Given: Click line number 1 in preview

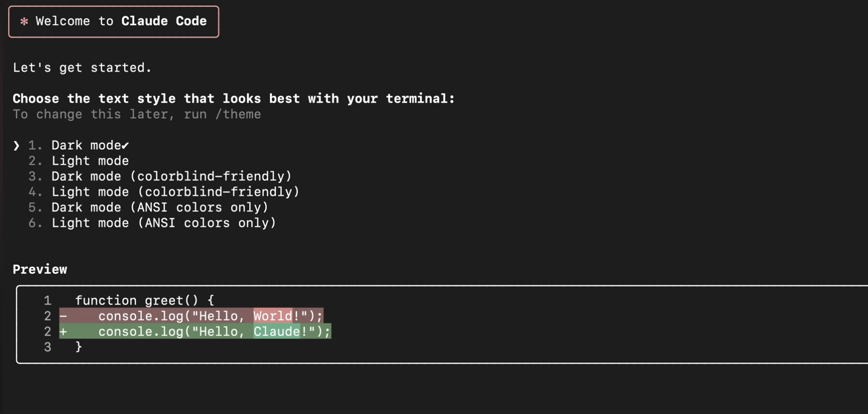Looking at the screenshot, I should tap(47, 301).
